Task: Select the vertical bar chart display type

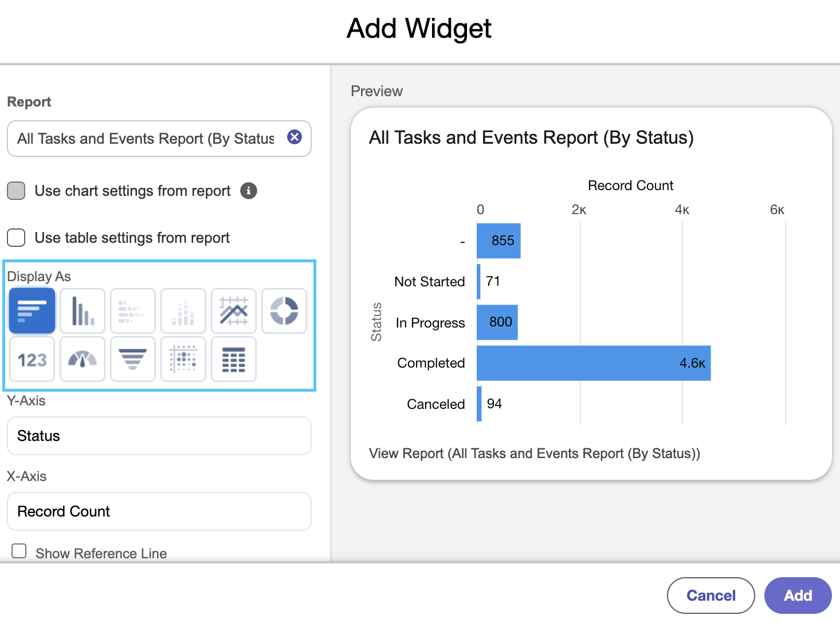Action: (x=83, y=311)
